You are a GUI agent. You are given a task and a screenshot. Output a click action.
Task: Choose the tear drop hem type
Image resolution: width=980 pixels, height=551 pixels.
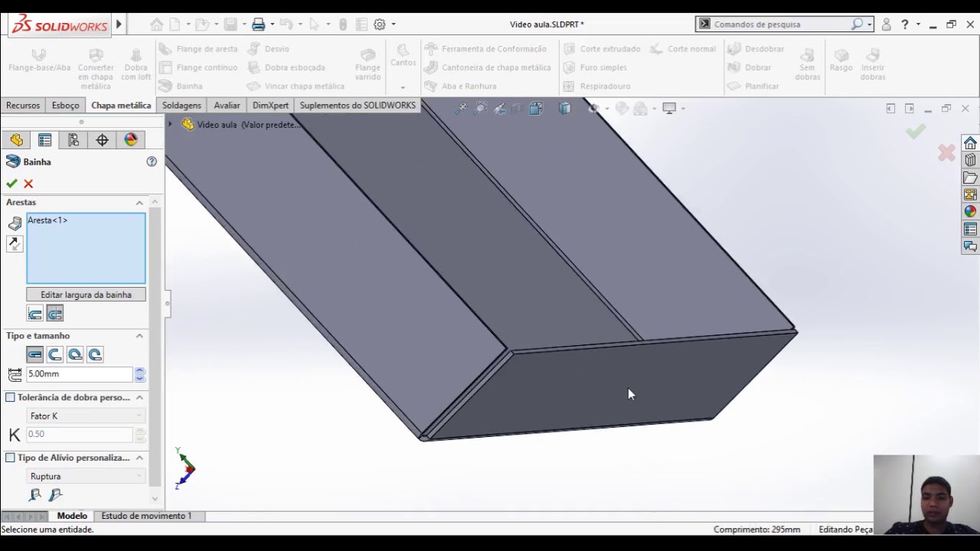[x=74, y=354]
